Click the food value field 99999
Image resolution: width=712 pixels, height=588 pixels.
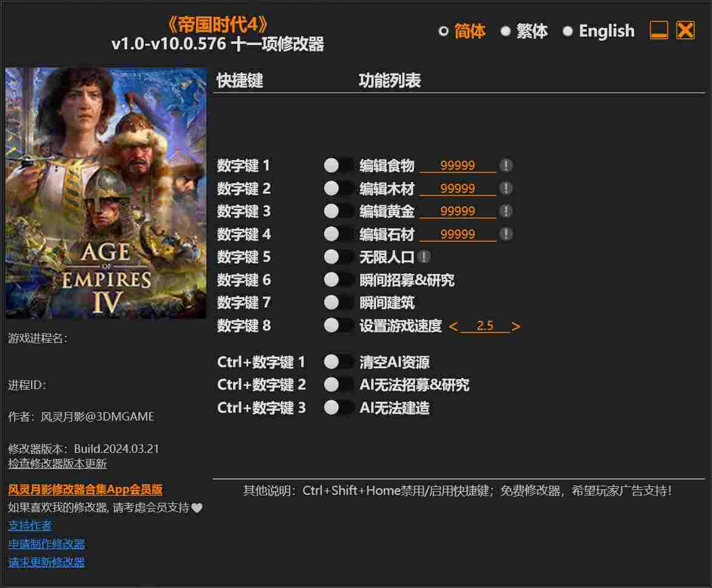click(458, 166)
